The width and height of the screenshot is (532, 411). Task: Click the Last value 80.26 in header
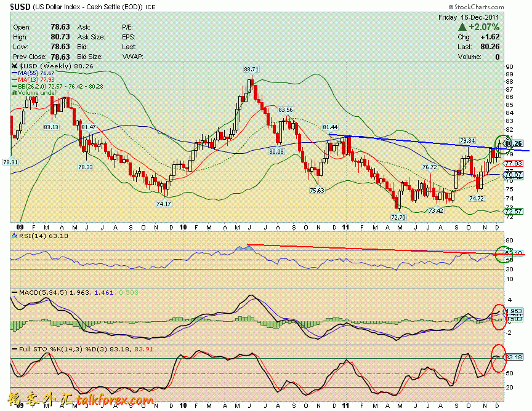pos(490,47)
